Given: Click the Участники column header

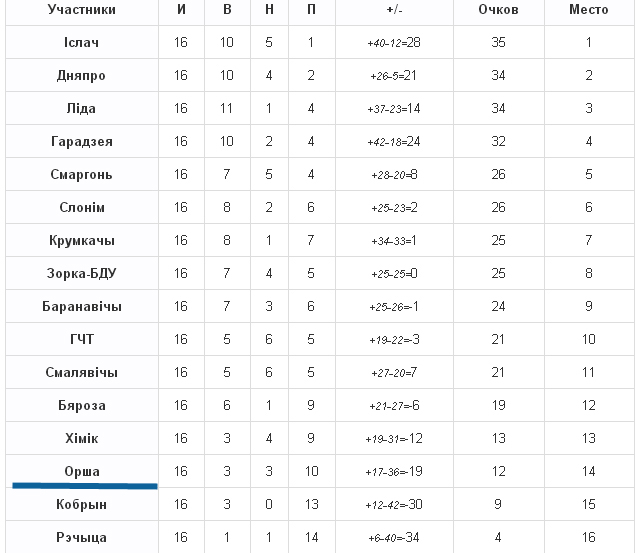Looking at the screenshot, I should pyautogui.click(x=81, y=10).
